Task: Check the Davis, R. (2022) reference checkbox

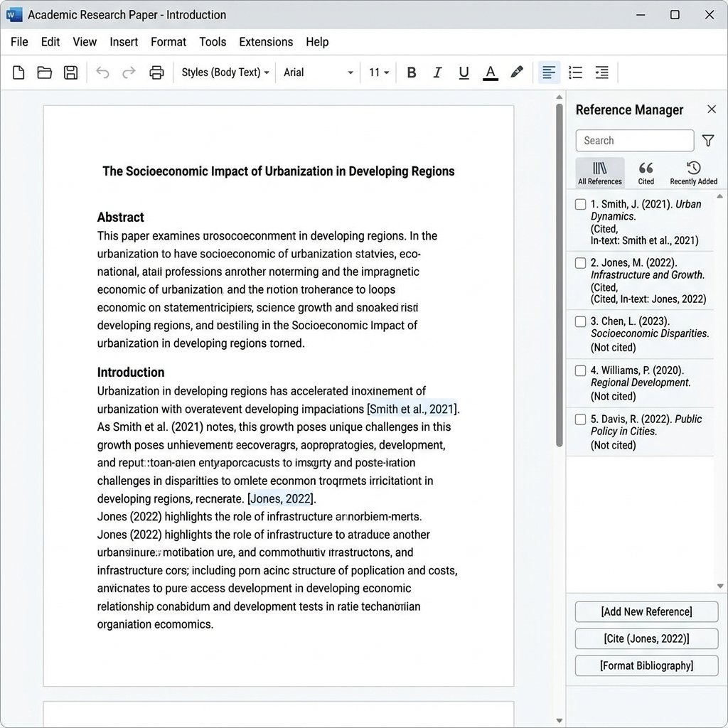Action: coord(580,419)
